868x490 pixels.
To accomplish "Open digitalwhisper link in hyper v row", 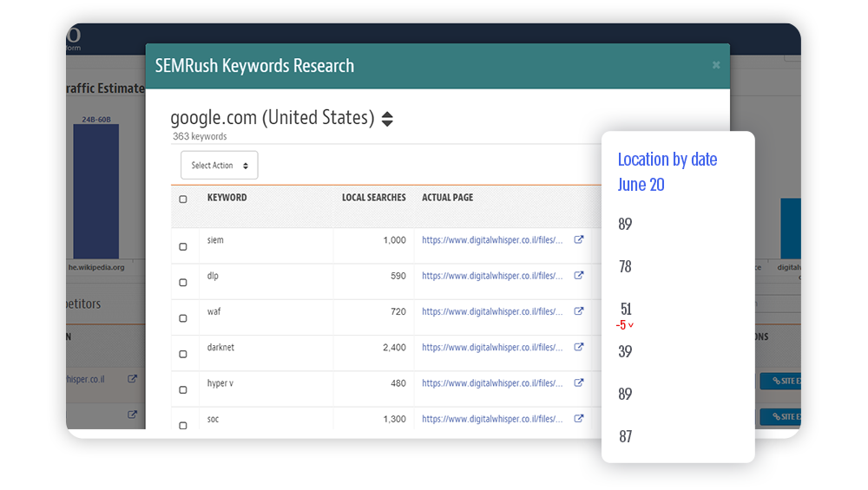I will 492,382.
